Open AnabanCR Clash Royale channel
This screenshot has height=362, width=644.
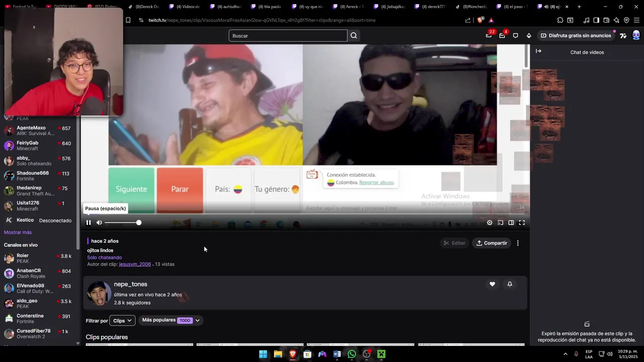[x=38, y=274]
